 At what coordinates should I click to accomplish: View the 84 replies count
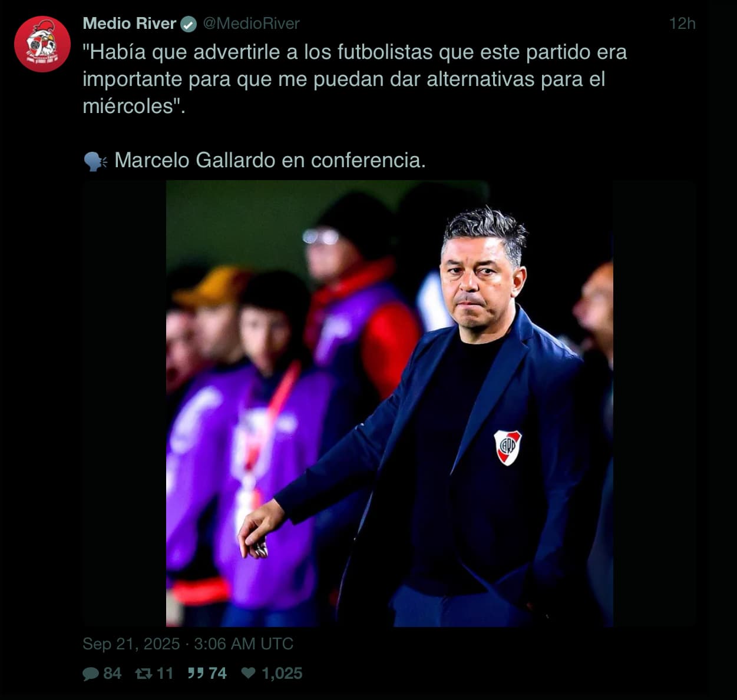pyautogui.click(x=113, y=674)
